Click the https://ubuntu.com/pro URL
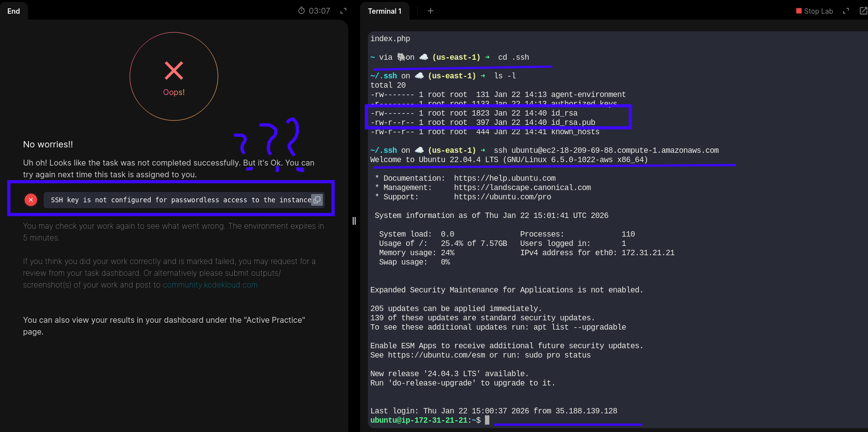Image resolution: width=868 pixels, height=432 pixels. tap(503, 197)
